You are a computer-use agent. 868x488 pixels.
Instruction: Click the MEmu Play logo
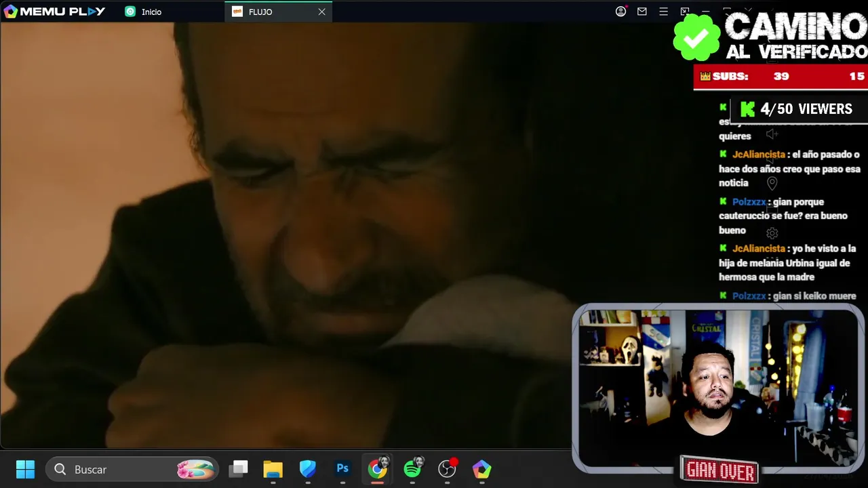[x=54, y=12]
